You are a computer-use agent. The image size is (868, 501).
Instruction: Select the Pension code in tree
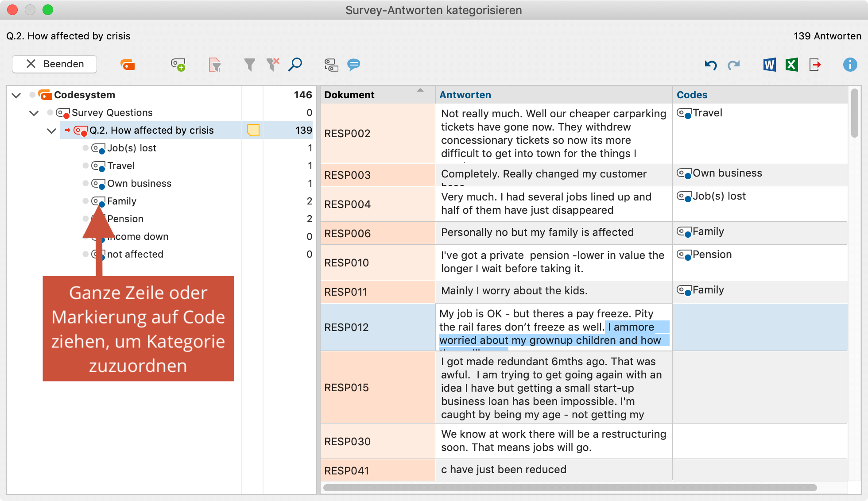click(125, 219)
